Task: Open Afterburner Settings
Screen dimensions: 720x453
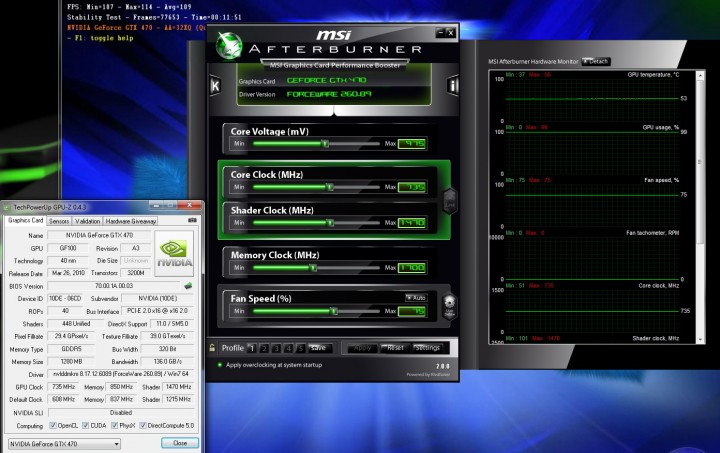Action: click(428, 348)
